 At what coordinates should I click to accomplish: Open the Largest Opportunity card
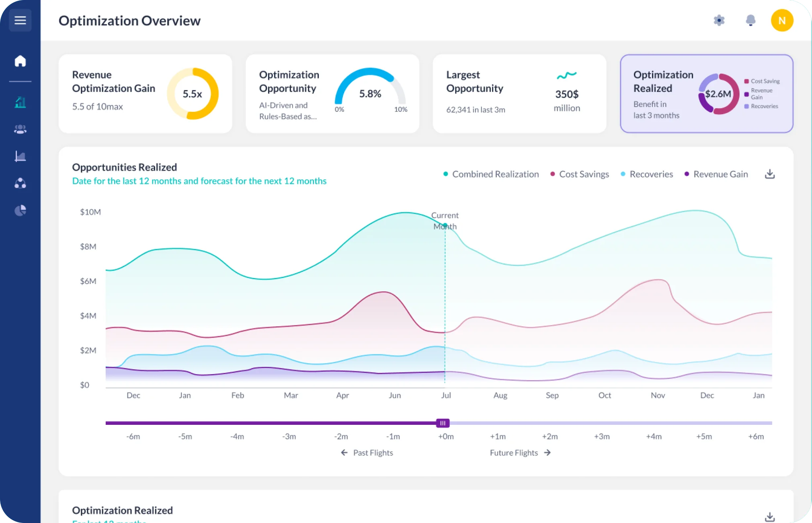[519, 93]
